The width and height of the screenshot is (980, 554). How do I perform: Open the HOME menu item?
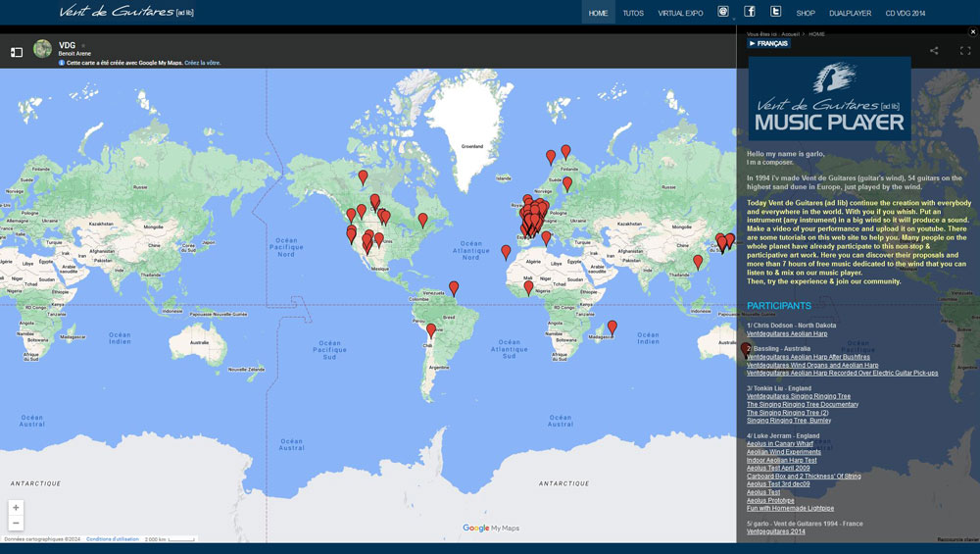pyautogui.click(x=598, y=13)
